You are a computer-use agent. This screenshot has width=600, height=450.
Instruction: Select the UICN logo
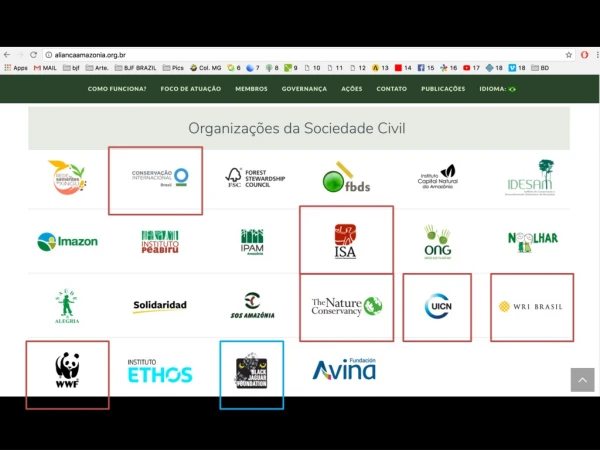pyautogui.click(x=438, y=306)
